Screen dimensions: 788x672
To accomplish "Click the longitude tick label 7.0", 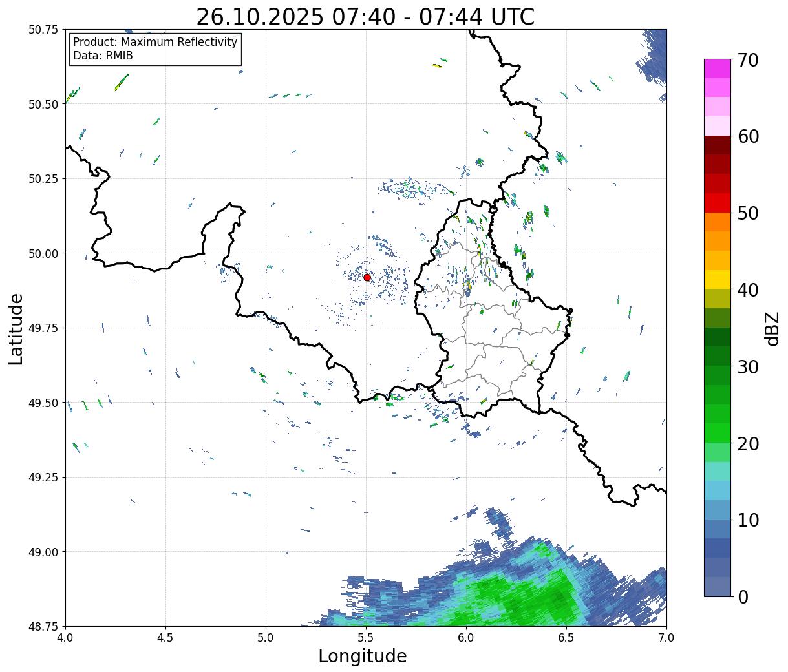I will (x=666, y=637).
